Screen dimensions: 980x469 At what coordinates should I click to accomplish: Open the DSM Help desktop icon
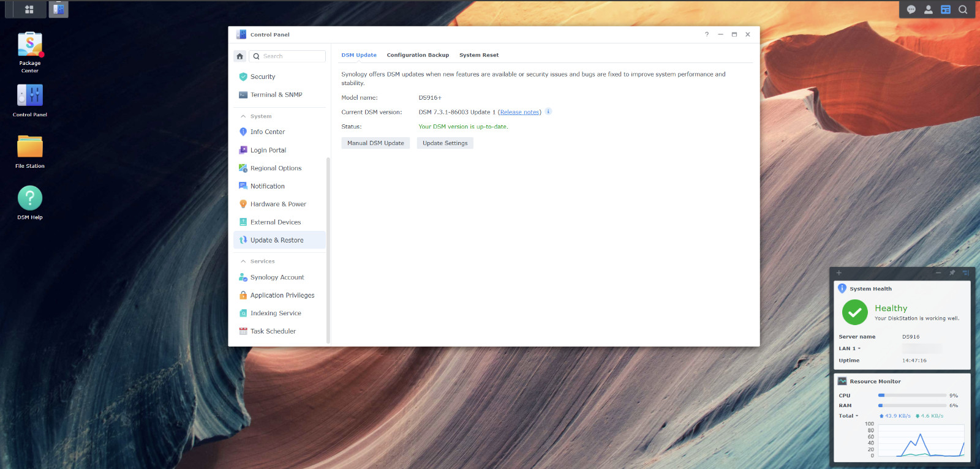point(29,198)
